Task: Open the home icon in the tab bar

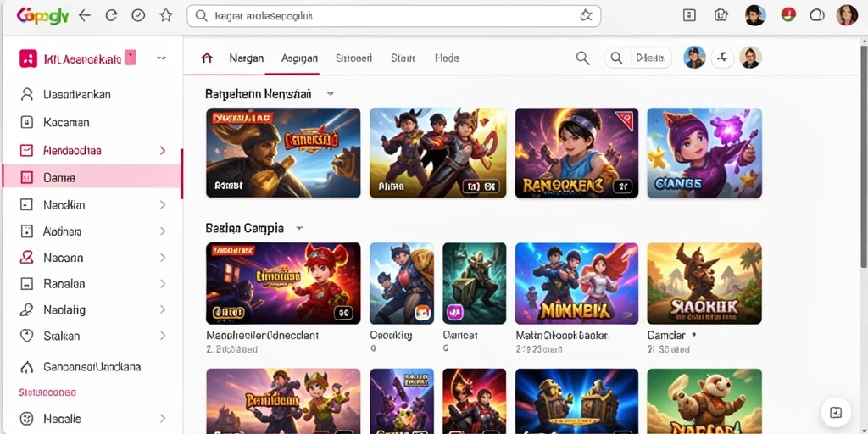Action: (207, 58)
